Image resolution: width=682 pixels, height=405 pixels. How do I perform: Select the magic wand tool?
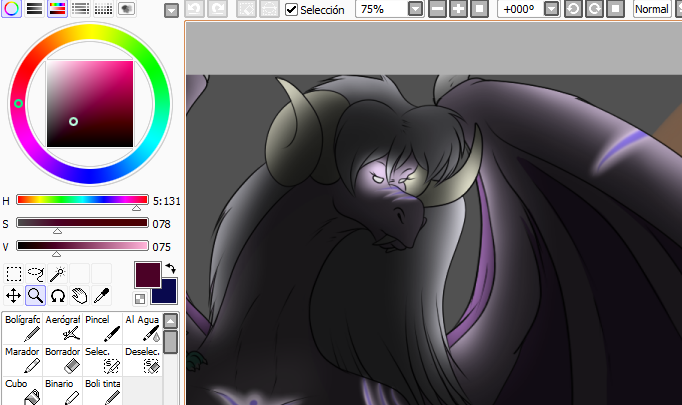point(57,274)
